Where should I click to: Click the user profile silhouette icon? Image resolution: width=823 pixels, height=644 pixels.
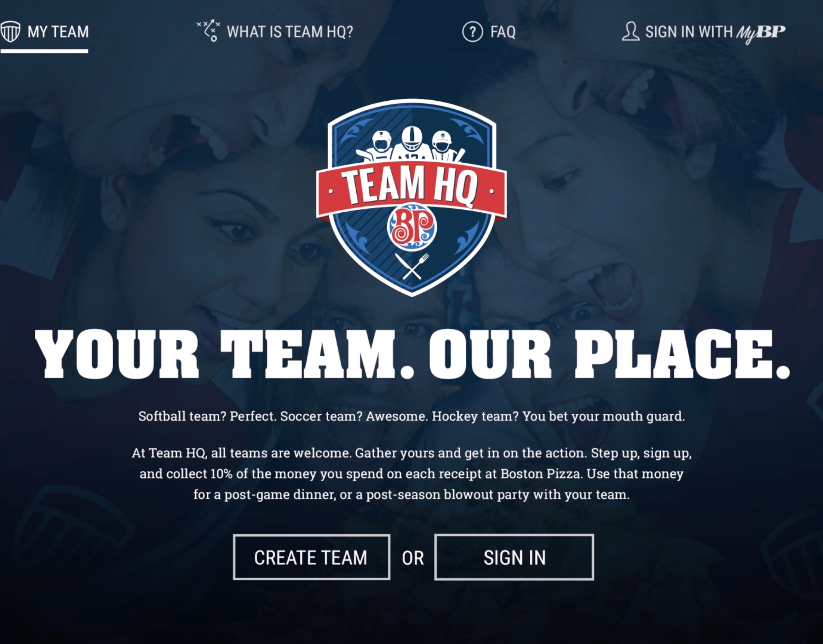(630, 31)
